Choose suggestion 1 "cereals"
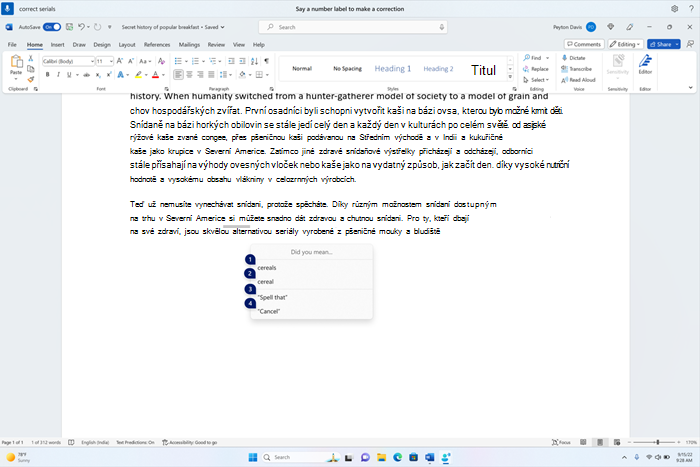This screenshot has width=700, height=467. [x=311, y=267]
